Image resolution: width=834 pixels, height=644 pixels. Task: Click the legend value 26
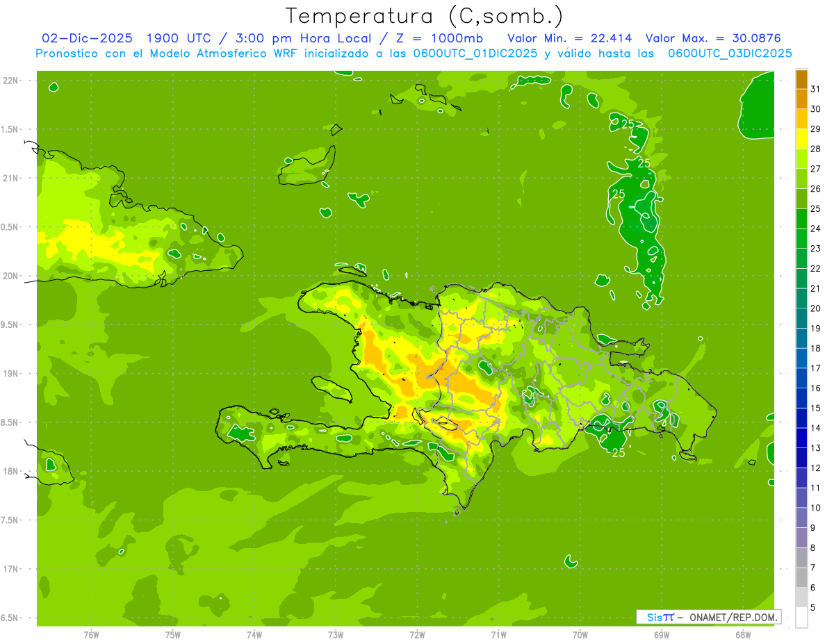(x=815, y=189)
